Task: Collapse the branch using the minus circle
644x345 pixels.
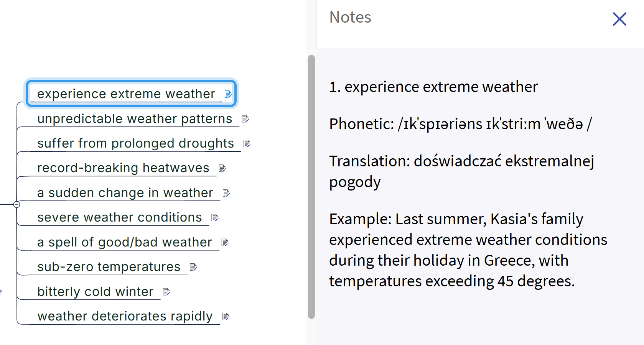Action: 16,205
